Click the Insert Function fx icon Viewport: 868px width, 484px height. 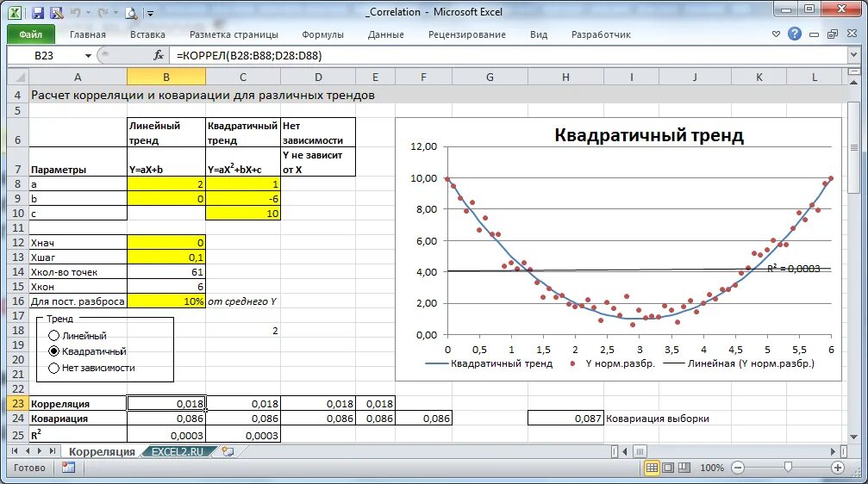pos(159,55)
